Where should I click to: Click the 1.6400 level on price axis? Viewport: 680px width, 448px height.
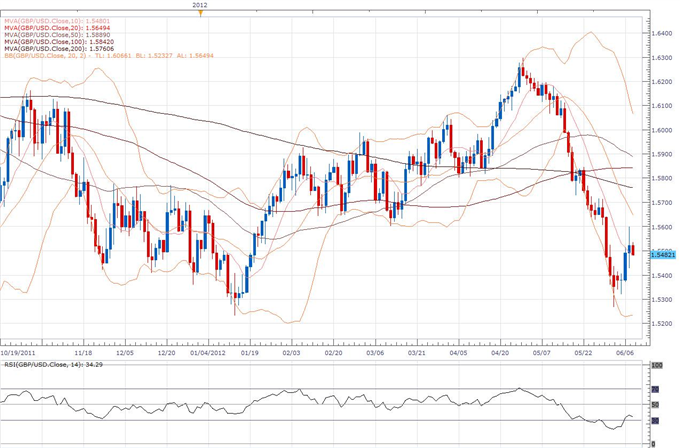(x=661, y=33)
